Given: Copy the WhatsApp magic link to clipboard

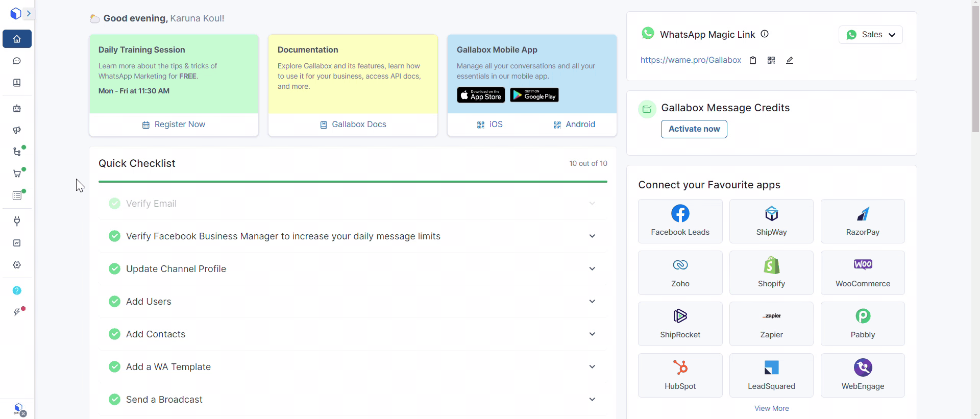Looking at the screenshot, I should (x=752, y=60).
